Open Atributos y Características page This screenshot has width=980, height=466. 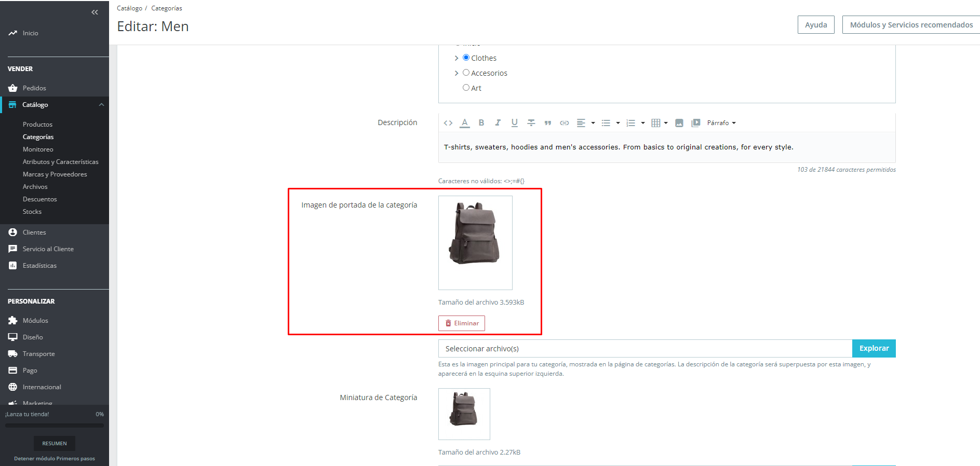pos(60,162)
